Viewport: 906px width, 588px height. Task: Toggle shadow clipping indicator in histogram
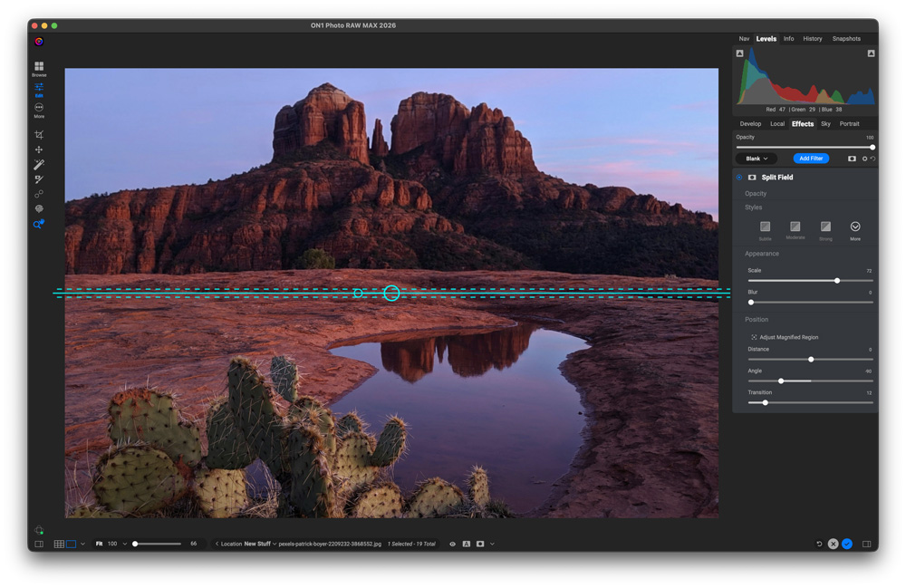740,53
